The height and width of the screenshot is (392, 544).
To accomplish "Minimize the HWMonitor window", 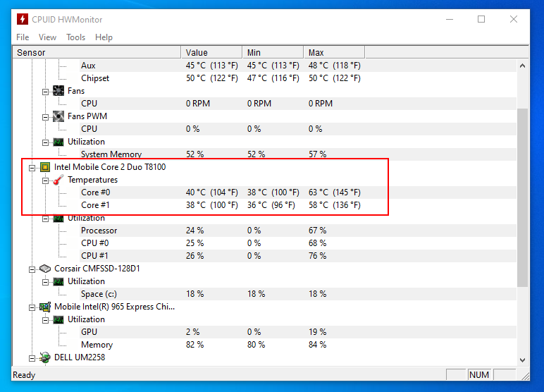I will (x=450, y=20).
